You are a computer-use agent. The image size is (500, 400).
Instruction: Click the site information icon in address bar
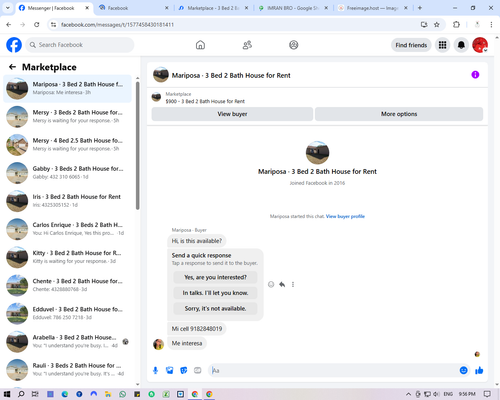(x=53, y=24)
